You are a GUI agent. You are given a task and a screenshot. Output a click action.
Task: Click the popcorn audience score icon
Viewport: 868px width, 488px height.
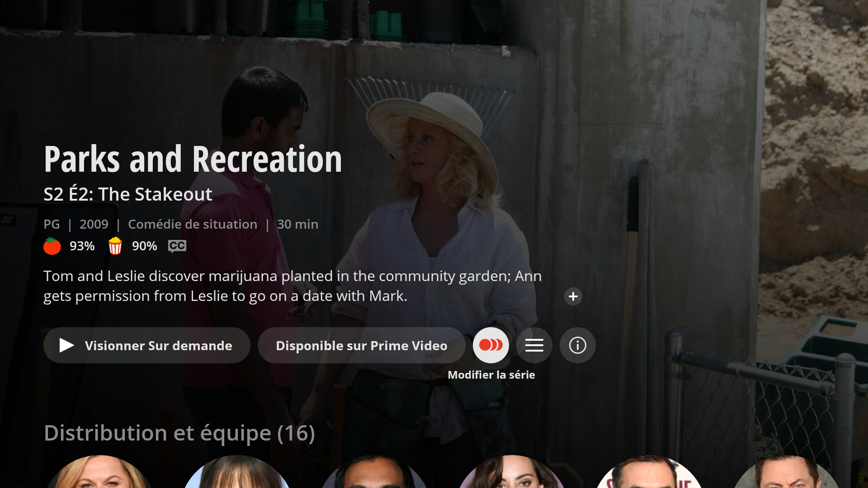115,246
